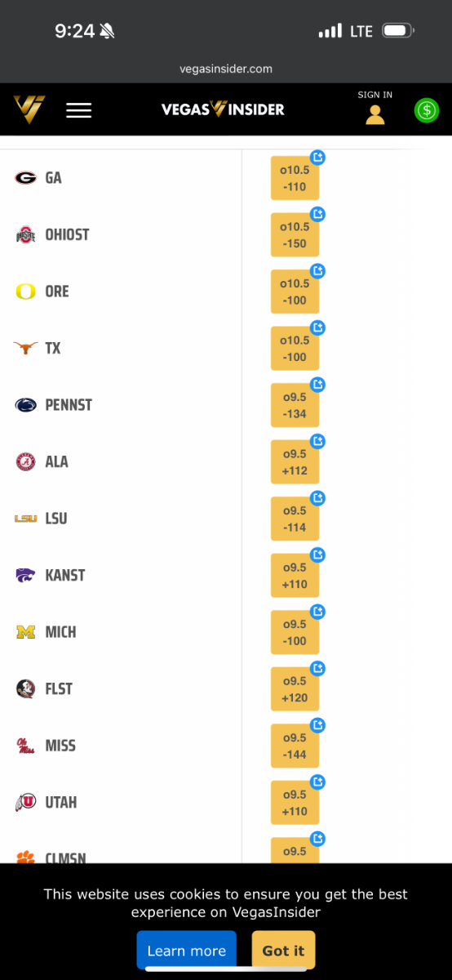452x980 pixels.
Task: Click the Learn more cookie button
Action: pyautogui.click(x=186, y=951)
